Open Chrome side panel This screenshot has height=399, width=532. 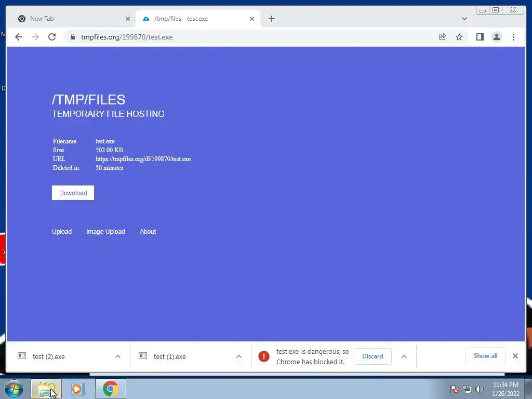point(480,37)
